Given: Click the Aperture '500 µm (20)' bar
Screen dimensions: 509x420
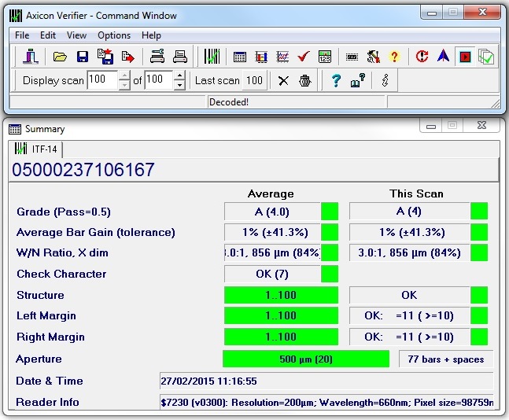Looking at the screenshot, I should pos(306,359).
